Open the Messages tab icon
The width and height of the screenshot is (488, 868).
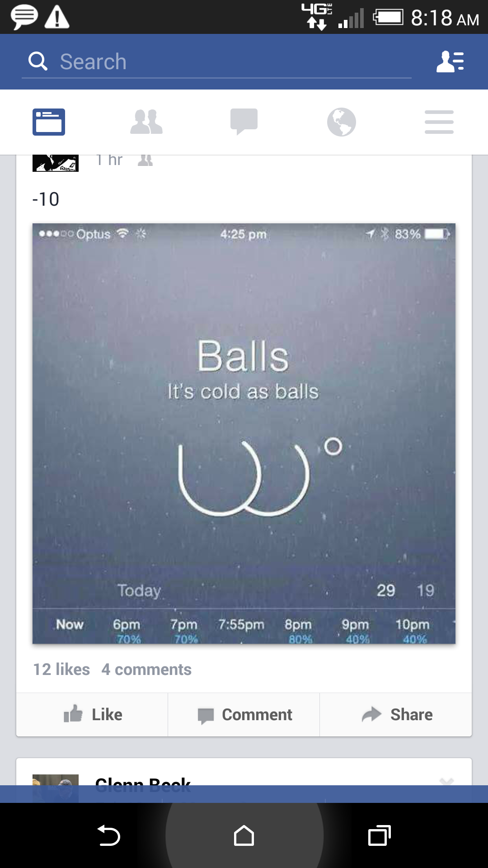244,122
